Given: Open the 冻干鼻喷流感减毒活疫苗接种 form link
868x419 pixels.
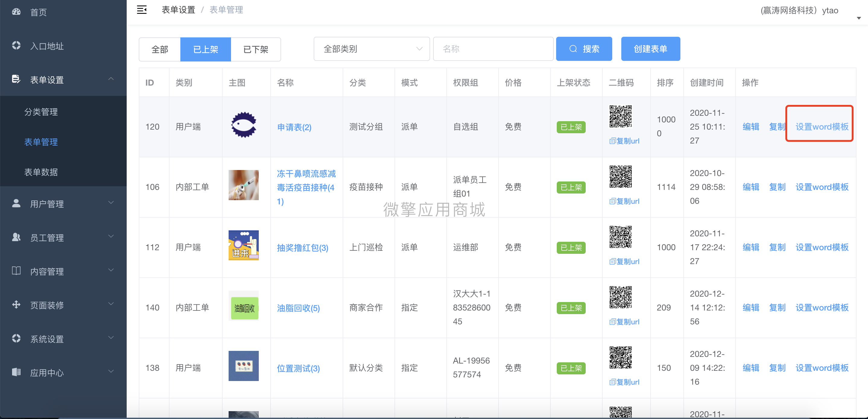Looking at the screenshot, I should coord(306,187).
